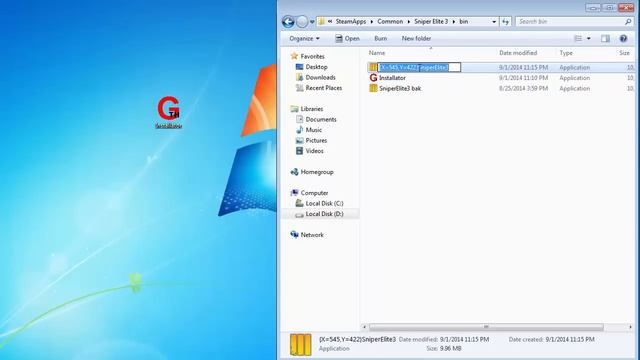Go back with the Explorer back arrow

tap(288, 22)
